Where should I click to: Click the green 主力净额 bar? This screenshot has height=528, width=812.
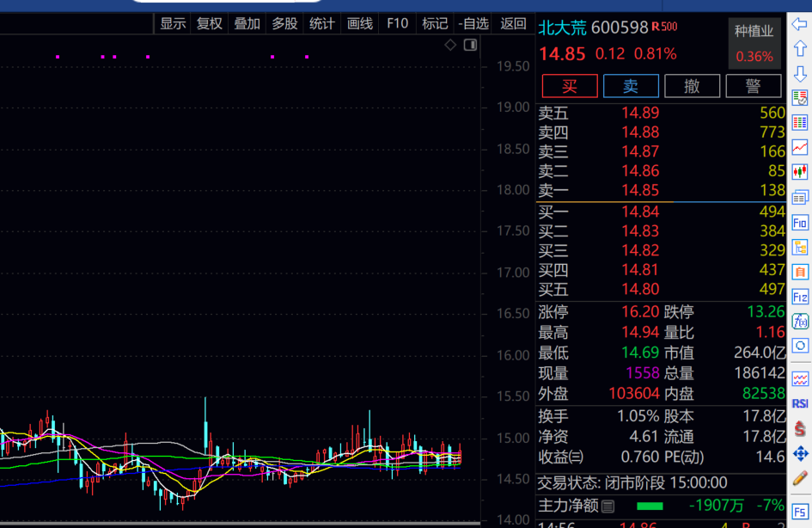[x=650, y=507]
